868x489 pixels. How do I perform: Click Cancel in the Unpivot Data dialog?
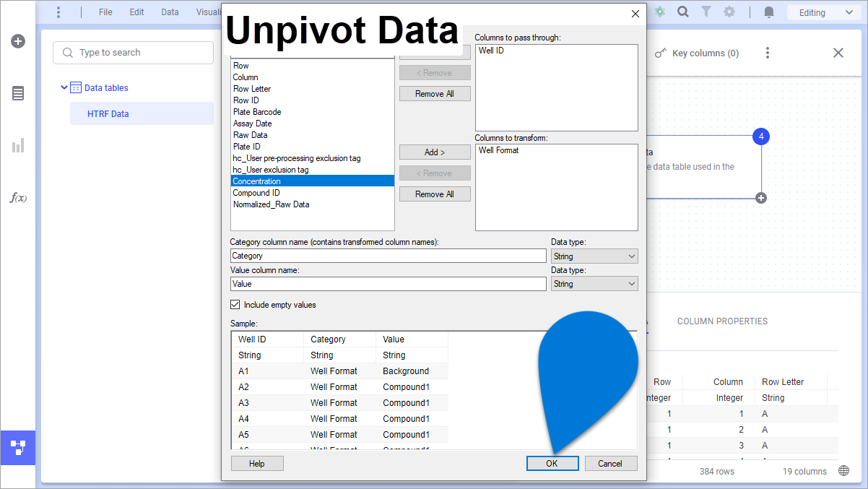(610, 464)
